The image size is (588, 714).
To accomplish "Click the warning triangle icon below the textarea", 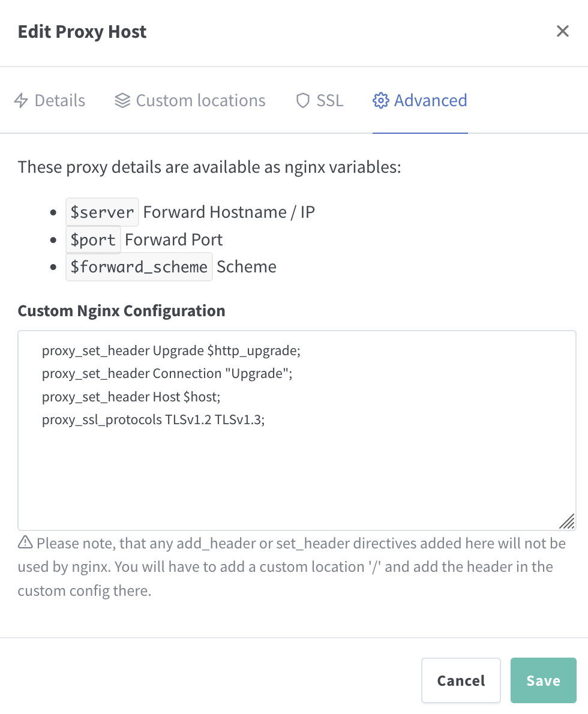I will pyautogui.click(x=25, y=543).
